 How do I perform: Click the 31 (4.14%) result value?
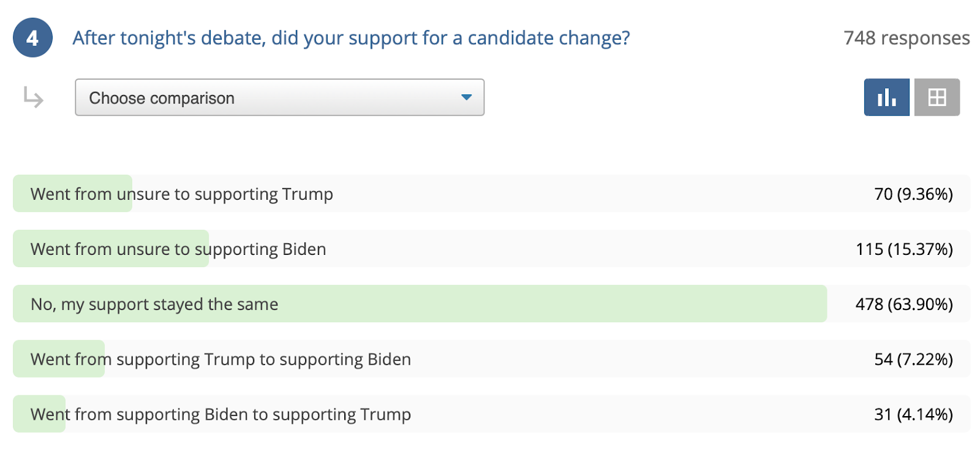(913, 415)
